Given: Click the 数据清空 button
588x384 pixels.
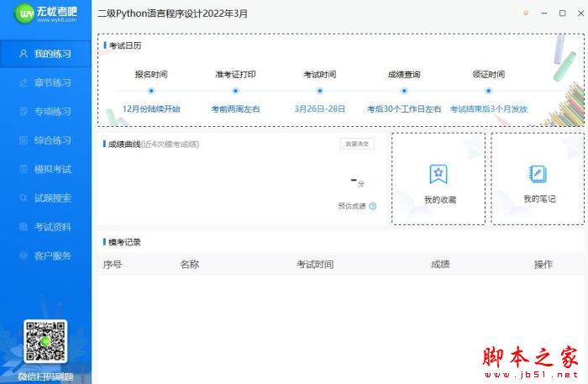Looking at the screenshot, I should (x=357, y=144).
